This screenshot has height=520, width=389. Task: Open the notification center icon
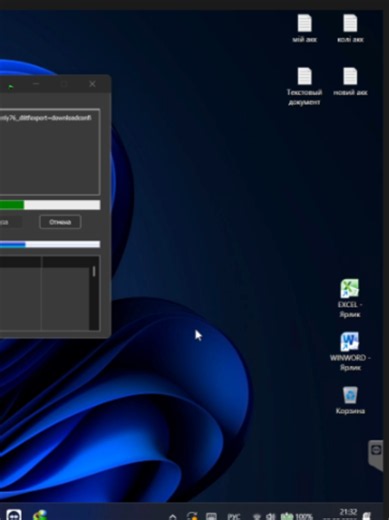click(x=367, y=516)
